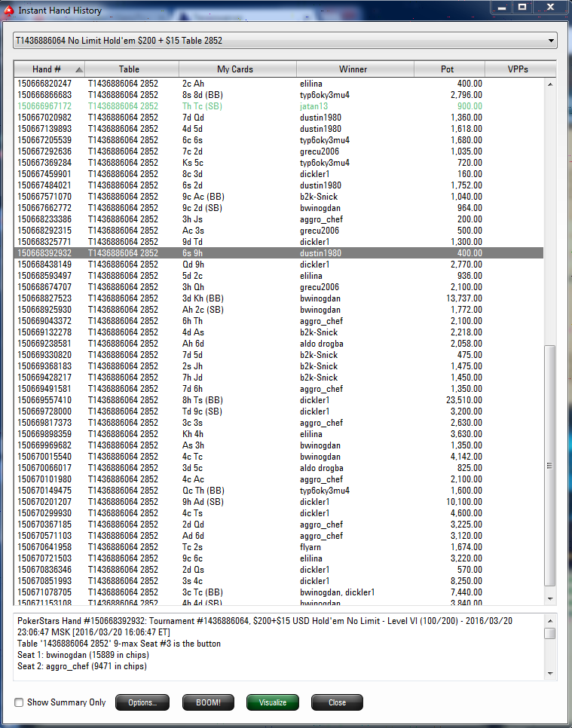The height and width of the screenshot is (728, 572).
Task: Sort by Winner column header
Action: point(355,69)
